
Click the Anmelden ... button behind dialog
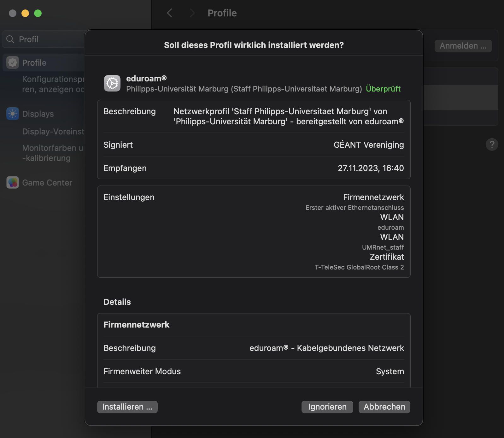[463, 46]
